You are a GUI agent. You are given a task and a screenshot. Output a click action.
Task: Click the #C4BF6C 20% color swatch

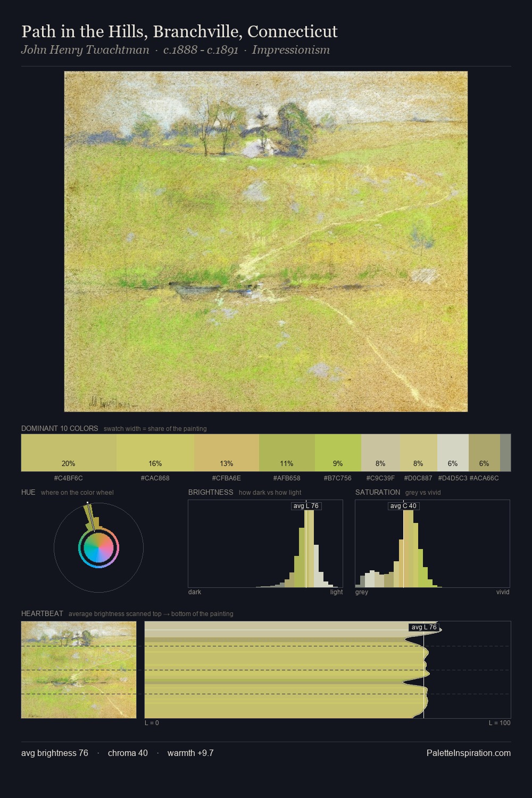coord(69,453)
